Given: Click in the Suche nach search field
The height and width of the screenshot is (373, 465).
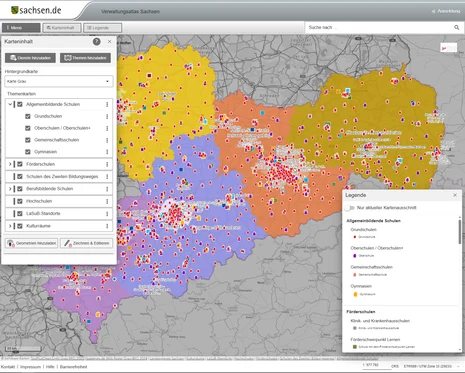Looking at the screenshot, I should tap(378, 27).
